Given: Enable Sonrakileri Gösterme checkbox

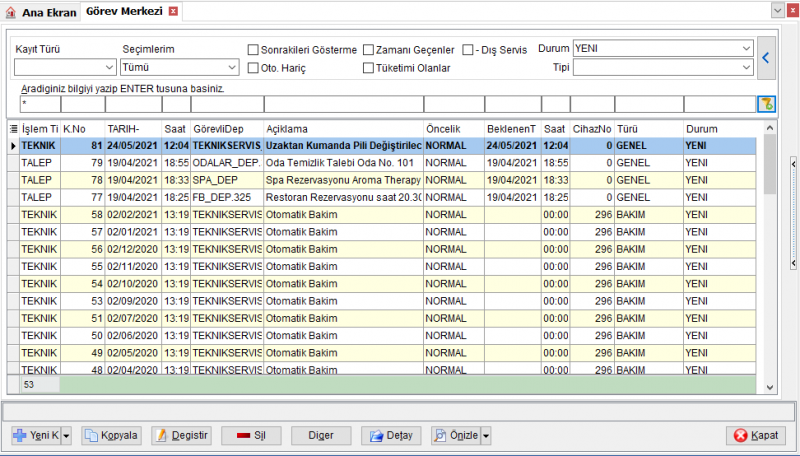Looking at the screenshot, I should [x=253, y=50].
